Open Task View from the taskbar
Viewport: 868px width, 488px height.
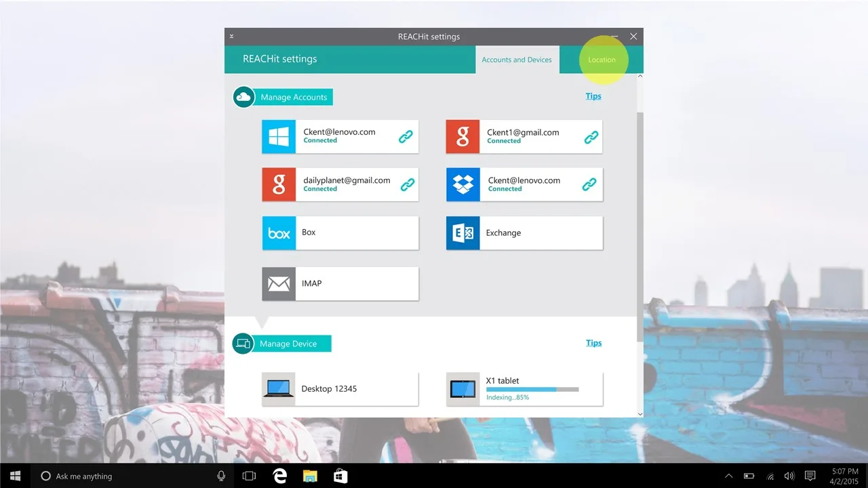[249, 476]
